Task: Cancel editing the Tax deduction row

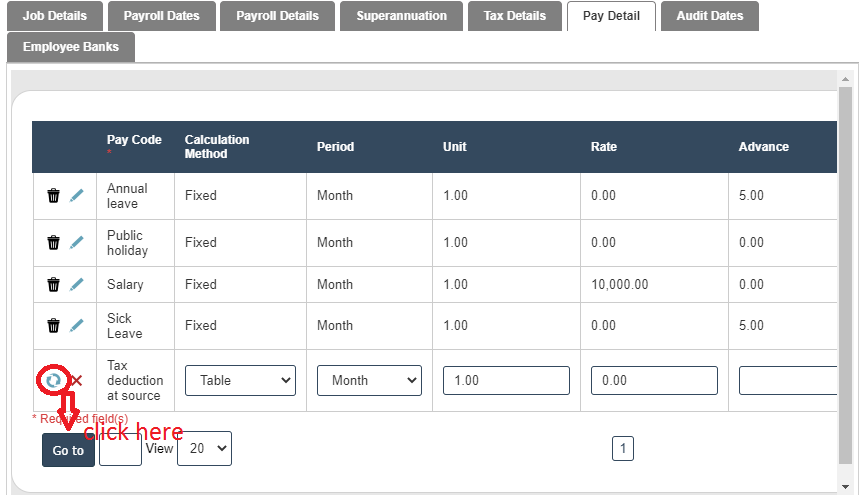Action: click(77, 380)
